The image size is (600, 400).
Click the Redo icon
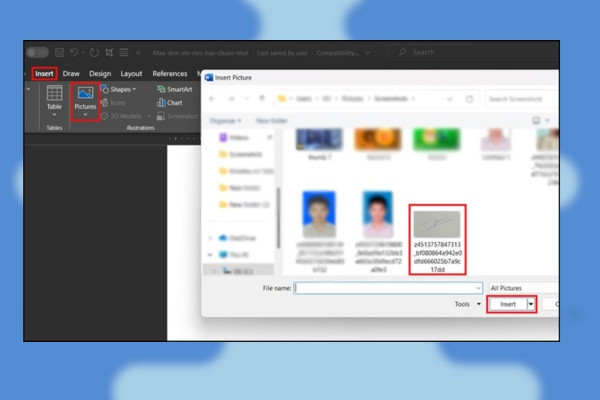94,52
